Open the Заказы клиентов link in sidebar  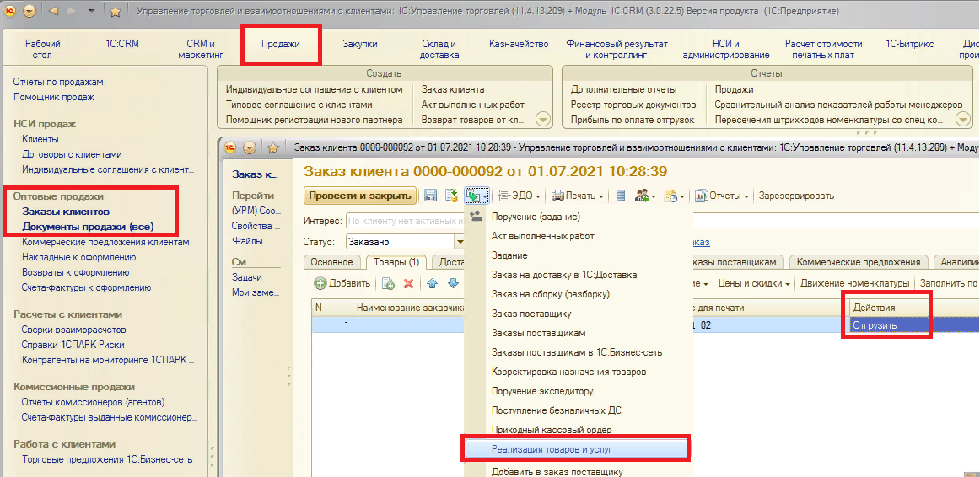coord(66,212)
